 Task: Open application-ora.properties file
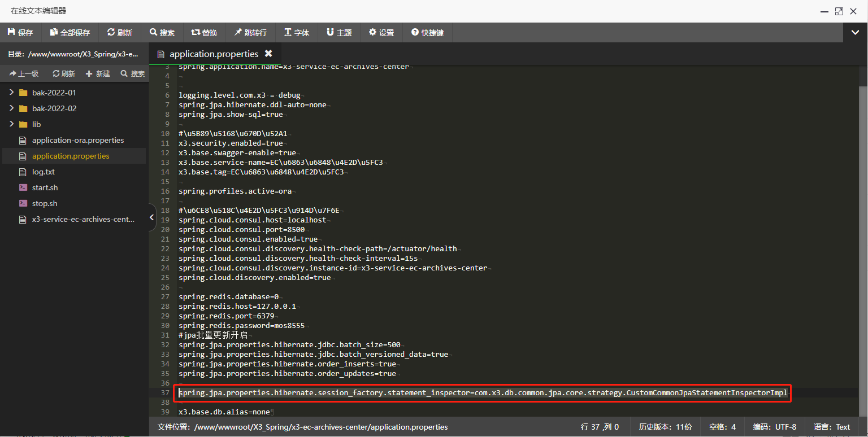77,140
